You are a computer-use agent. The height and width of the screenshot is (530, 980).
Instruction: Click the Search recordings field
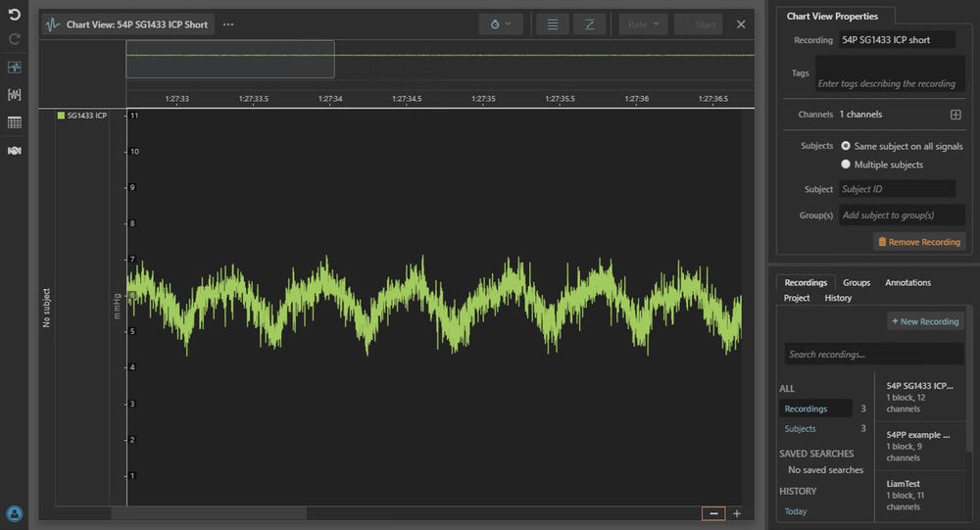[x=874, y=354]
